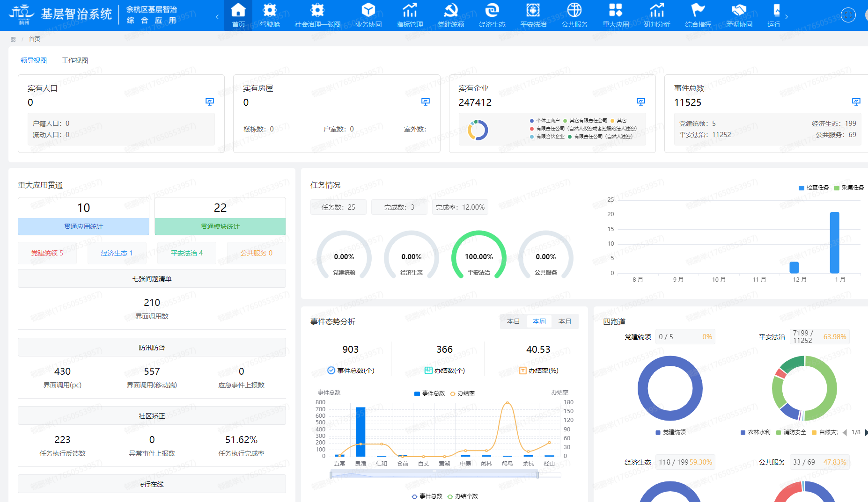The height and width of the screenshot is (502, 868).
Task: Switch to 工作视图 tab
Action: pyautogui.click(x=75, y=60)
